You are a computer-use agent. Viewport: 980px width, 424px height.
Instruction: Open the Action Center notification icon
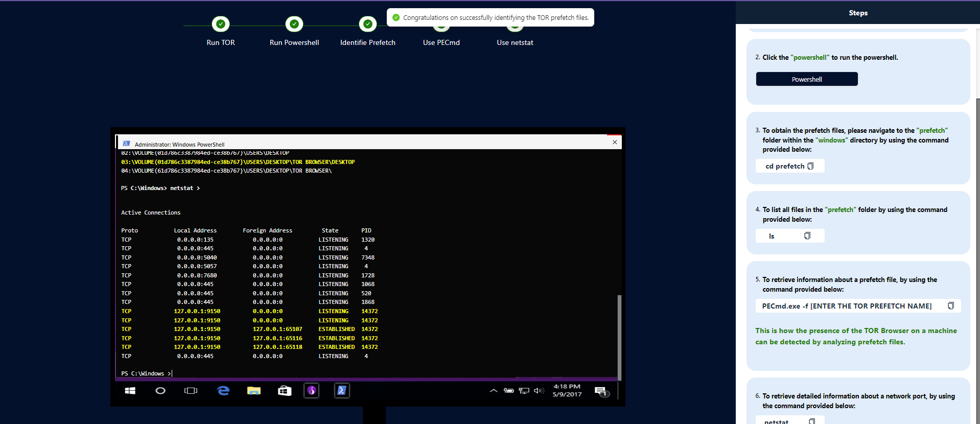pyautogui.click(x=601, y=391)
